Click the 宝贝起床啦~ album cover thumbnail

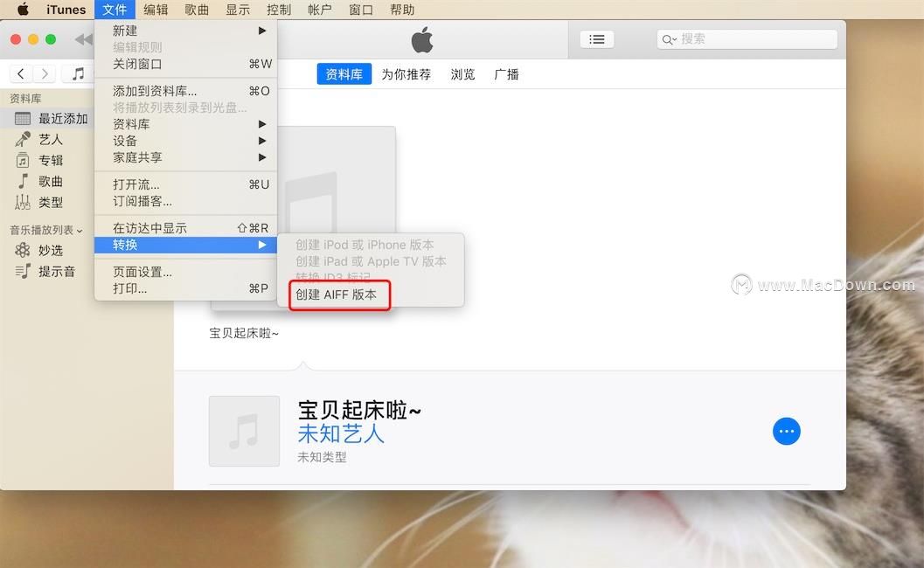(244, 432)
